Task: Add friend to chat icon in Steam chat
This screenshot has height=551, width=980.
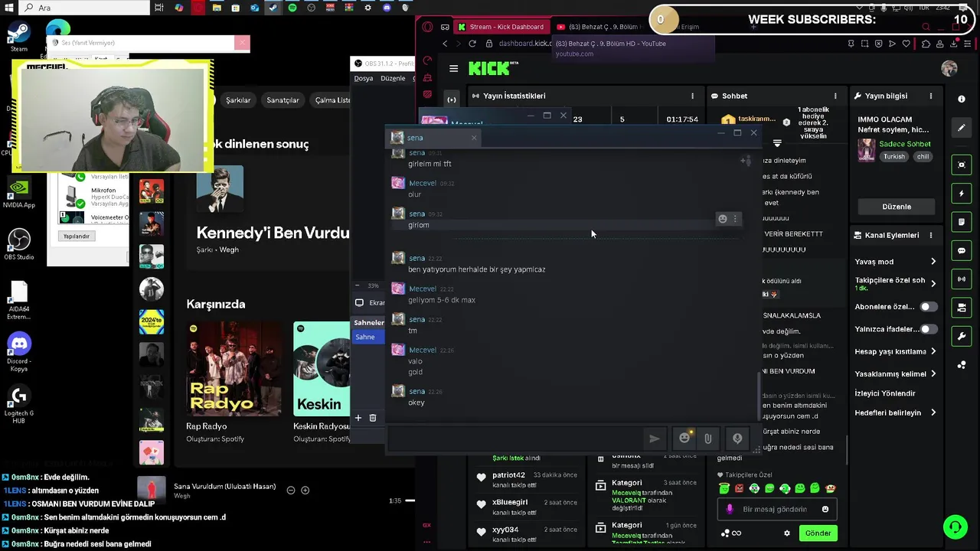Action: pos(745,161)
